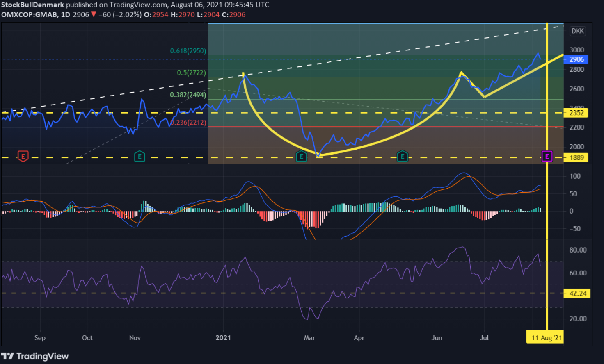Click the yellow 2352 price level label
The width and height of the screenshot is (604, 364).
[x=576, y=113]
